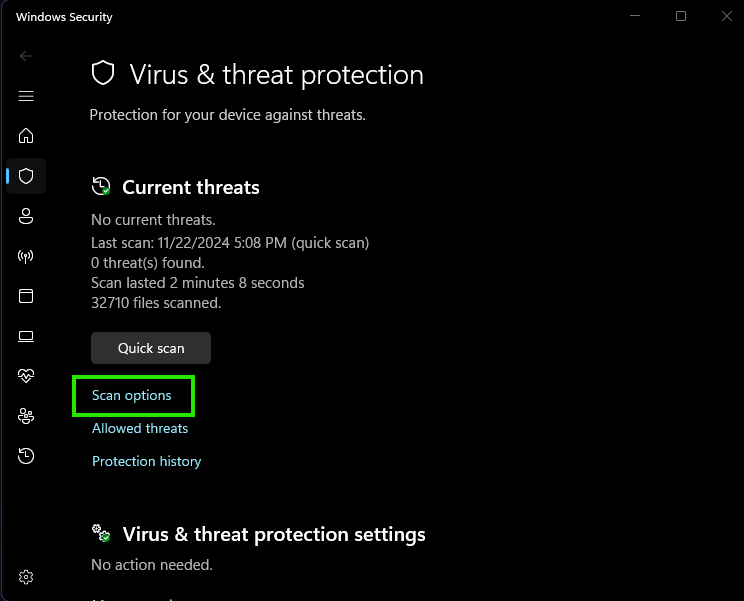Open Settings gear in the sidebar

tap(26, 577)
